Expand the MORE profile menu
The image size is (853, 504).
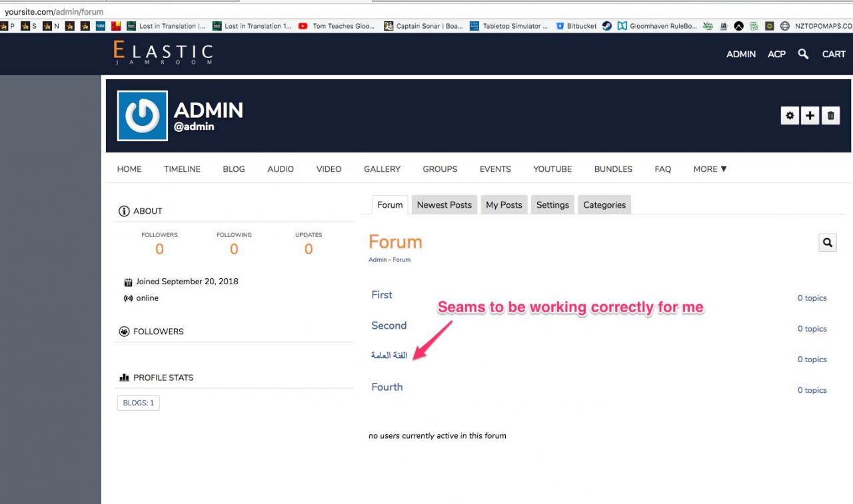[x=710, y=169]
